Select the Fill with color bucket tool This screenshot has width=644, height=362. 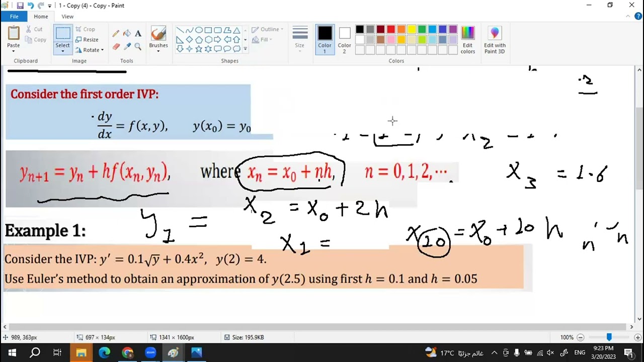[x=127, y=34]
